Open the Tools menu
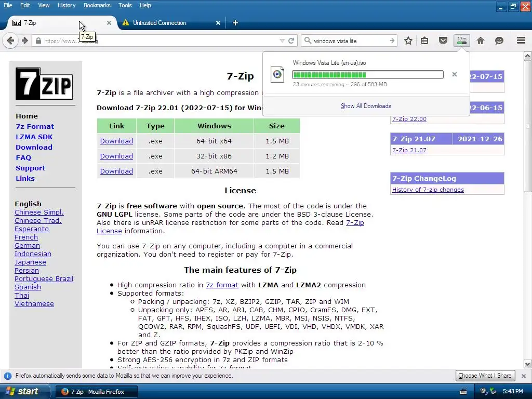 click(125, 5)
